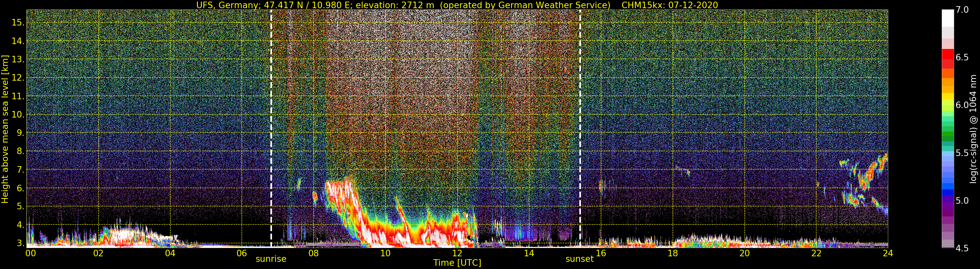Click the 10 km height tick label
Image resolution: width=980 pixels, height=269 pixels.
click(18, 115)
